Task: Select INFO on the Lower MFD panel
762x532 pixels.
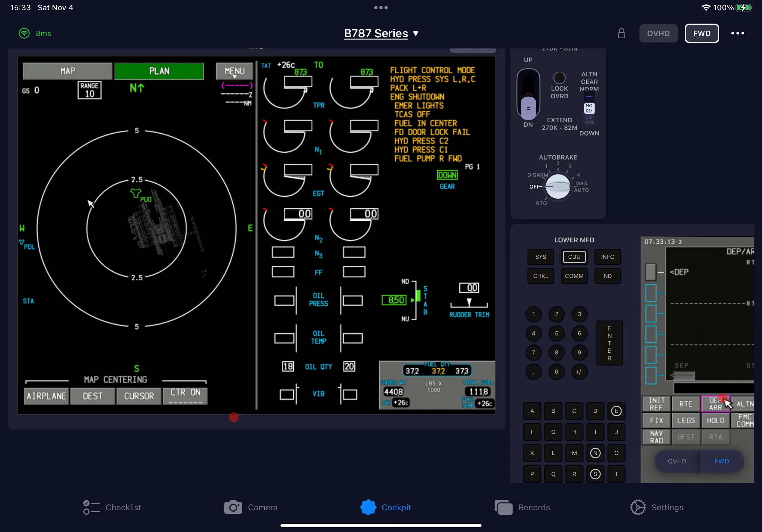Action: (608, 257)
